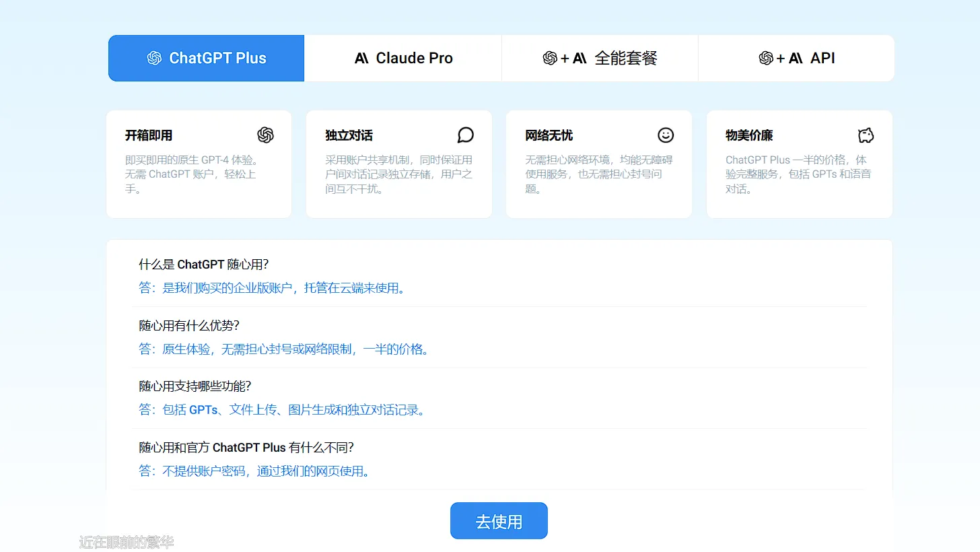Click the OpenAI logo in ChatGPT Plus tab
980x552 pixels.
point(154,58)
